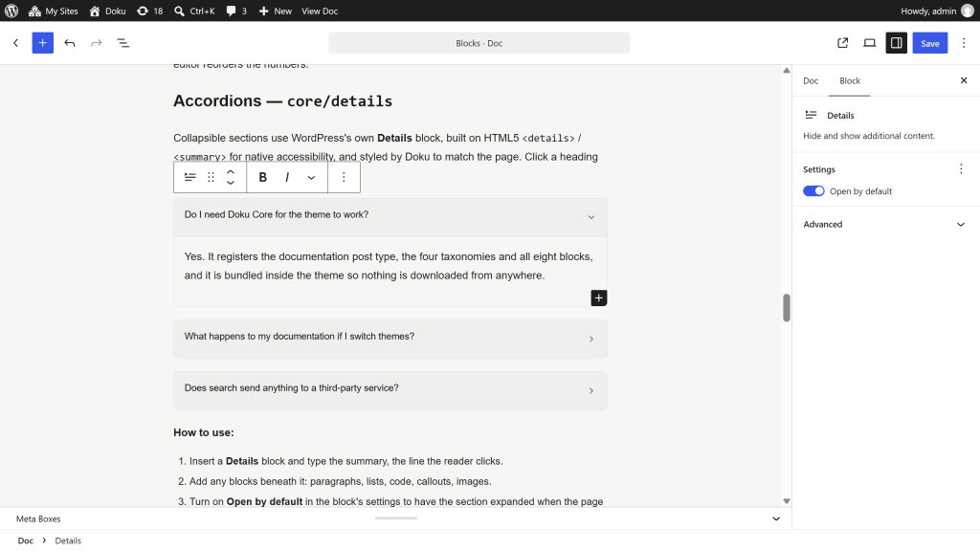This screenshot has height=551, width=980.
Task: Open My Sites in admin bar
Action: tap(54, 11)
